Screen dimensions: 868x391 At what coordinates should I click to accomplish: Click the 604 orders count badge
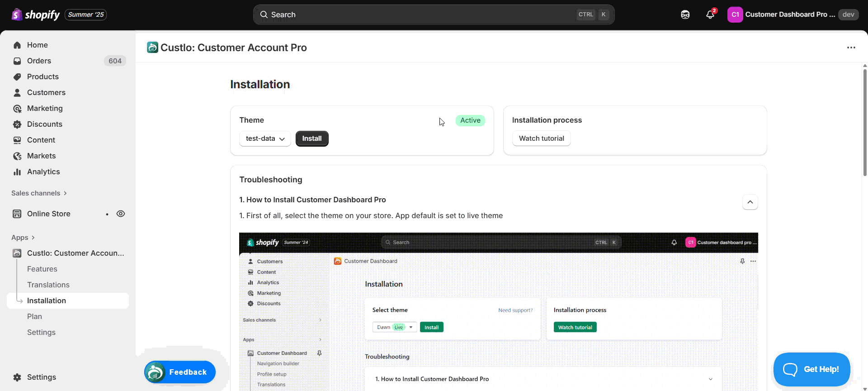pyautogui.click(x=115, y=61)
